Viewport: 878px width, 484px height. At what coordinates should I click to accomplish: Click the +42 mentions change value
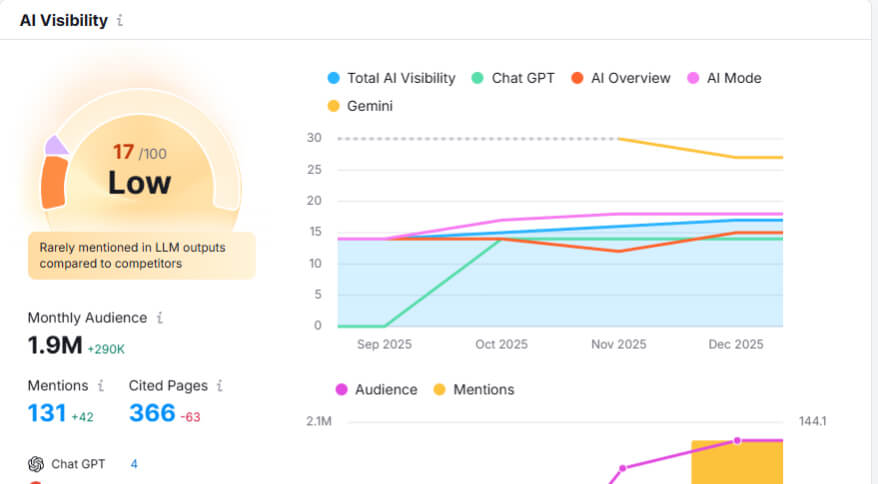82,417
